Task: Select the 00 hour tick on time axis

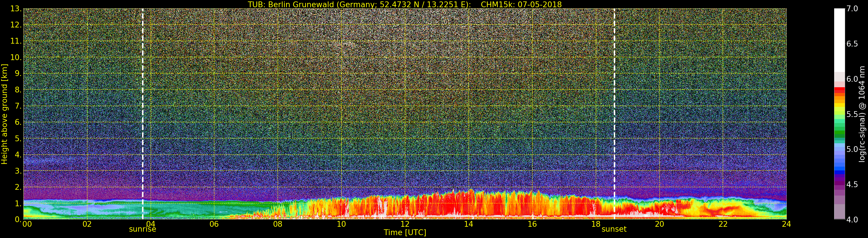Action: tap(27, 224)
